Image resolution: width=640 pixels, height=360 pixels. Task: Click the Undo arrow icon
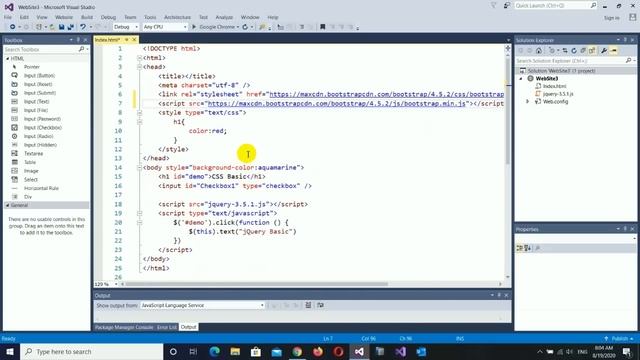click(83, 27)
